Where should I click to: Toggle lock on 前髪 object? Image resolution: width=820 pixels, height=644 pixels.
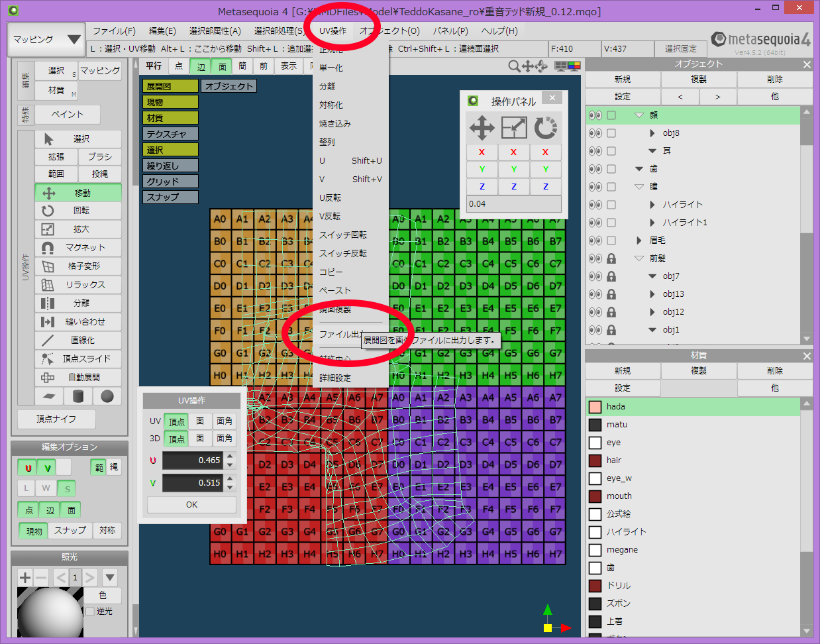(611, 258)
